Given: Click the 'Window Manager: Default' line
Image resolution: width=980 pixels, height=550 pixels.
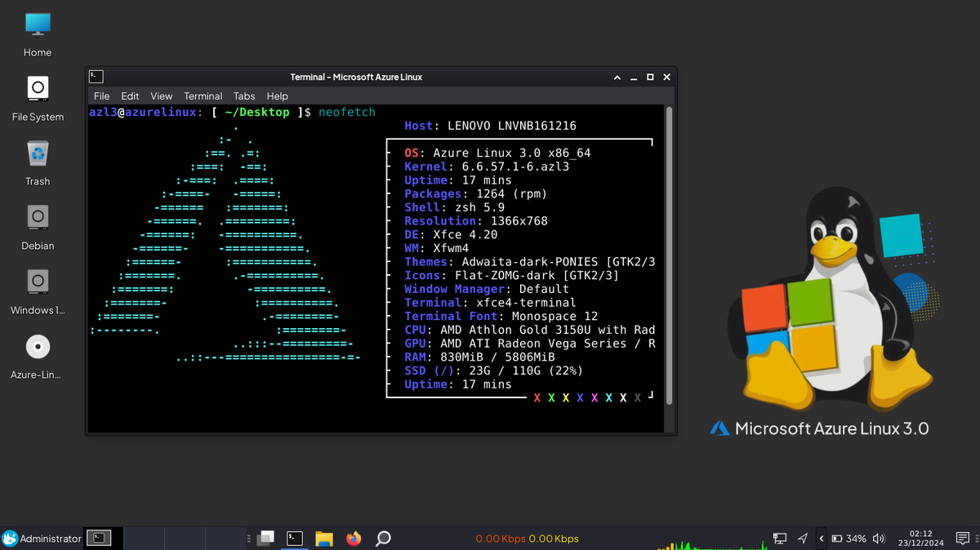Looking at the screenshot, I should click(487, 289).
